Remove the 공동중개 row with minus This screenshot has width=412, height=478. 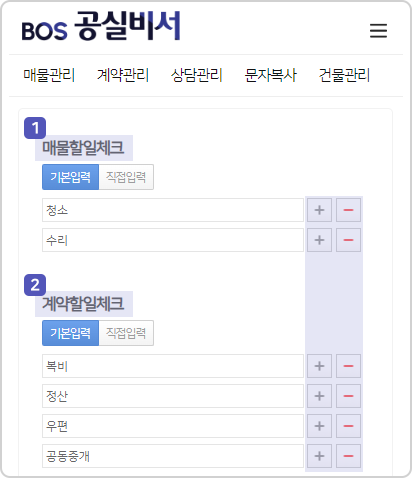coord(348,456)
